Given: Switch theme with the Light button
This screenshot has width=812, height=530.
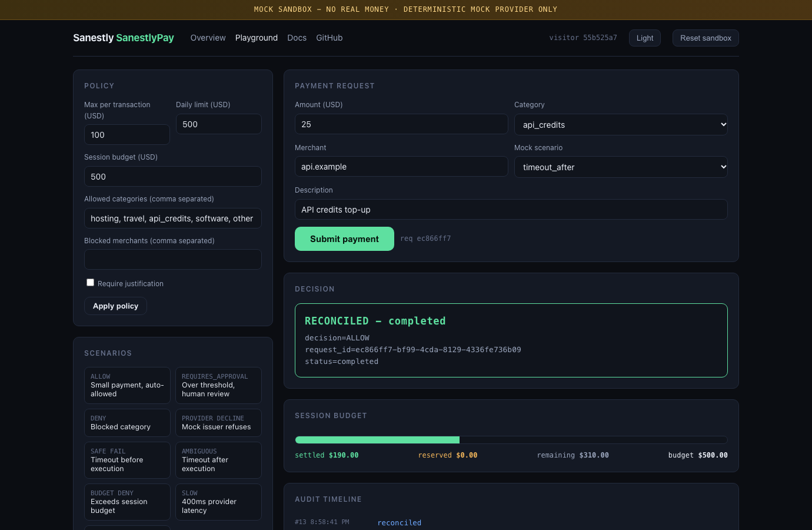Looking at the screenshot, I should [645, 38].
